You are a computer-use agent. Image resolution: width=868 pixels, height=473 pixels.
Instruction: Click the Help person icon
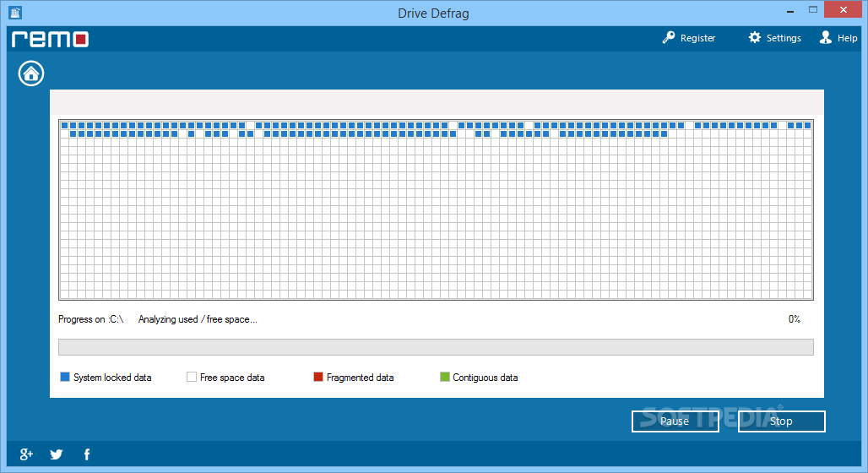click(x=826, y=37)
